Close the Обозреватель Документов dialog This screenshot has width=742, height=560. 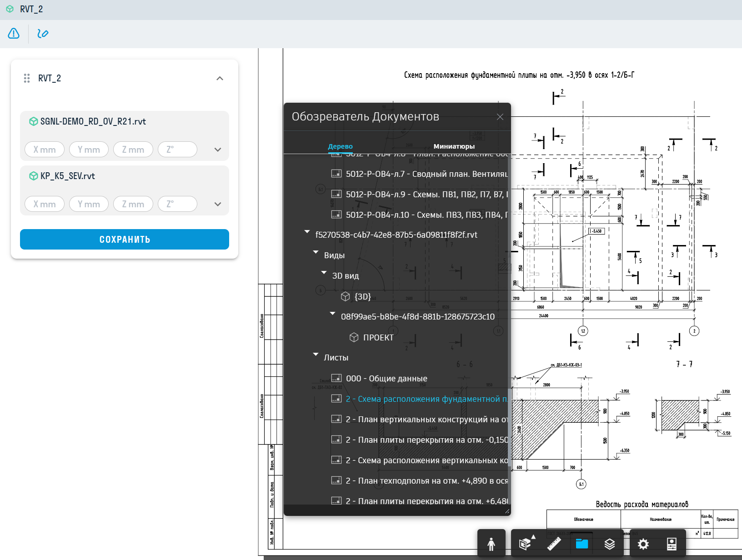point(500,117)
